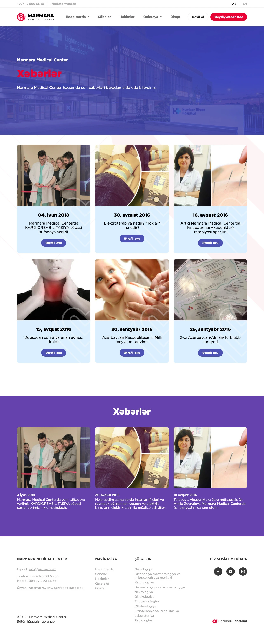The image size is (264, 644).
Task: Go to Həkimlər in navigation bar
Action: (x=127, y=17)
